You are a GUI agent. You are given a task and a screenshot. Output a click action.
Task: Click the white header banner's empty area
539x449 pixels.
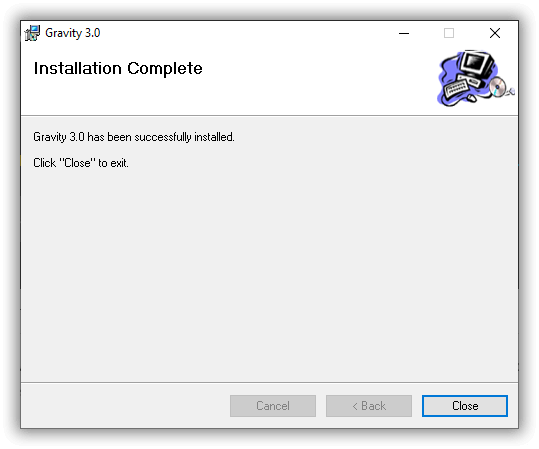click(309, 93)
